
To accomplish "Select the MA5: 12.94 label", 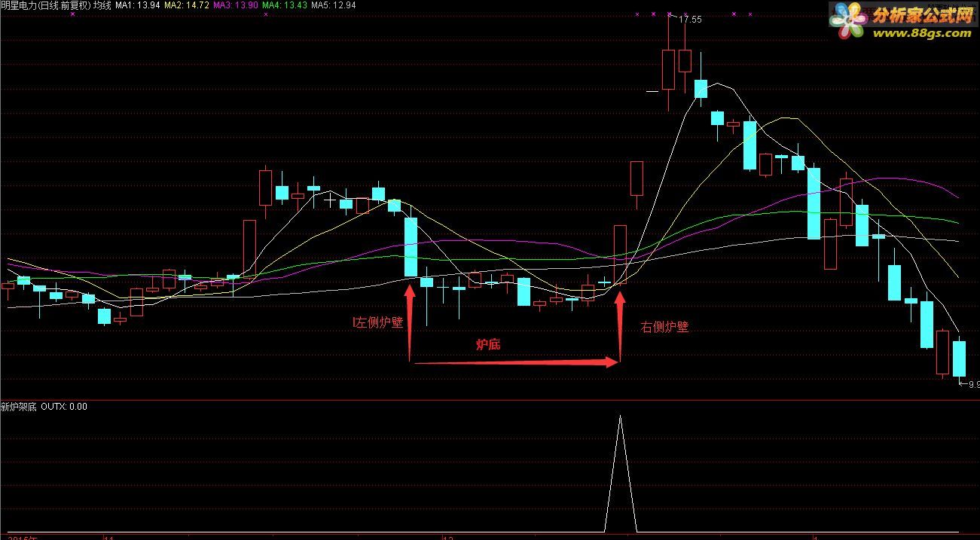I will click(333, 5).
